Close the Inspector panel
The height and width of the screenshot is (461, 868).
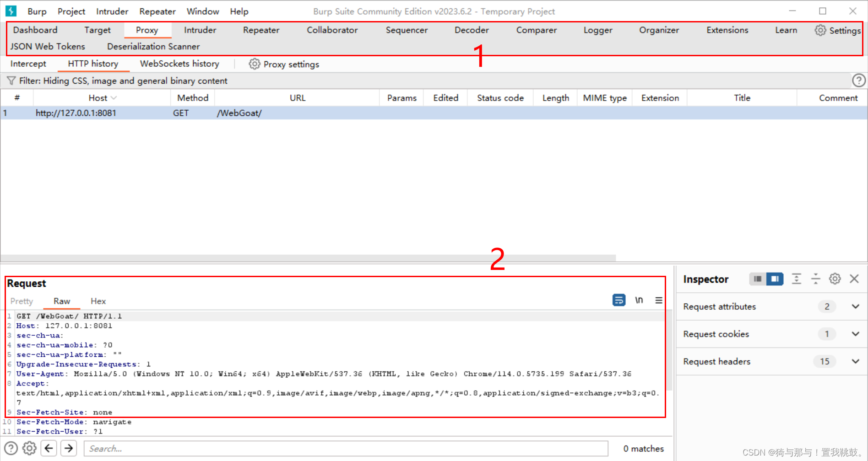click(x=854, y=279)
